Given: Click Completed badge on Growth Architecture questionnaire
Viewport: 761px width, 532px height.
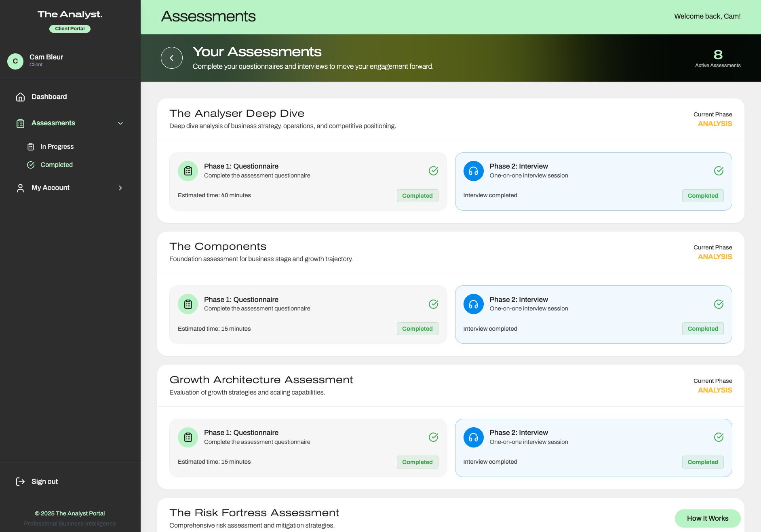Looking at the screenshot, I should (417, 462).
